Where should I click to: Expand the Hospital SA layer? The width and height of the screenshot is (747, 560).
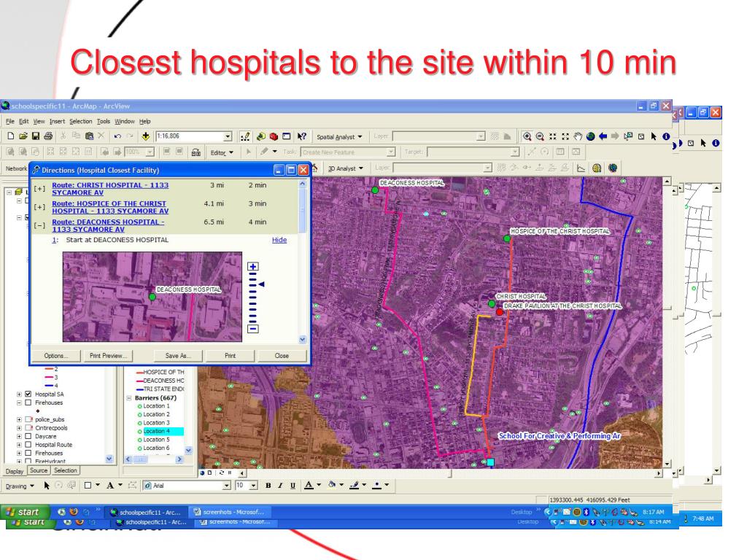[x=19, y=394]
